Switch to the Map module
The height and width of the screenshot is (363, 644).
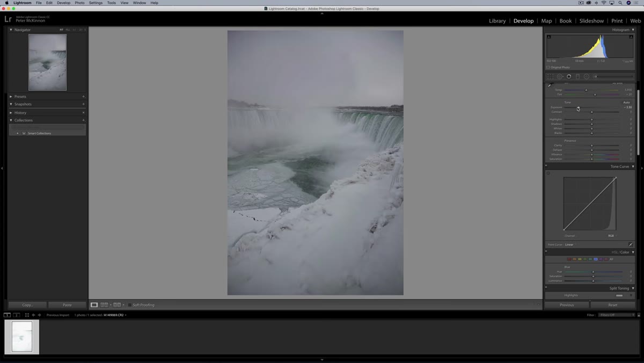[546, 21]
